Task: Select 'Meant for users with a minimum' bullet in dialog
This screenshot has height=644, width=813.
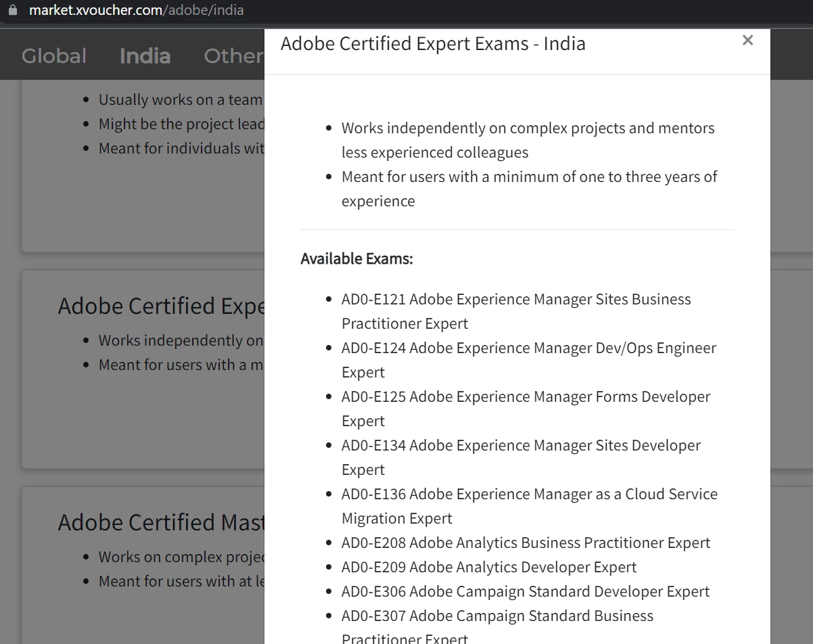Action: tap(529, 189)
